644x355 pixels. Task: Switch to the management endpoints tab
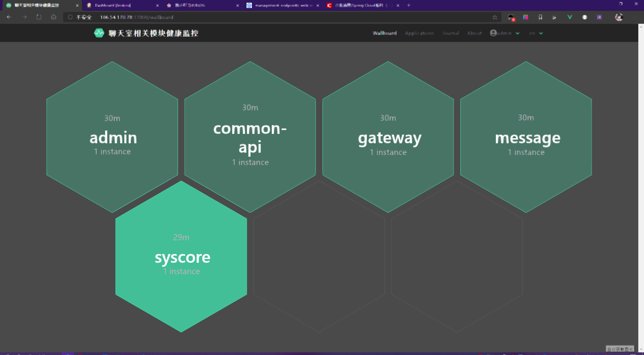(282, 5)
